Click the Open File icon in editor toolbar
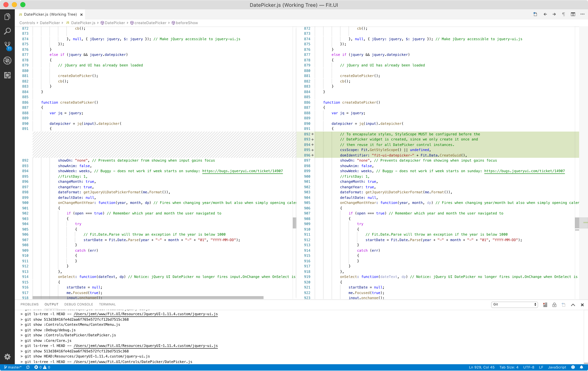Image resolution: width=588 pixels, height=371 pixels. click(x=535, y=14)
